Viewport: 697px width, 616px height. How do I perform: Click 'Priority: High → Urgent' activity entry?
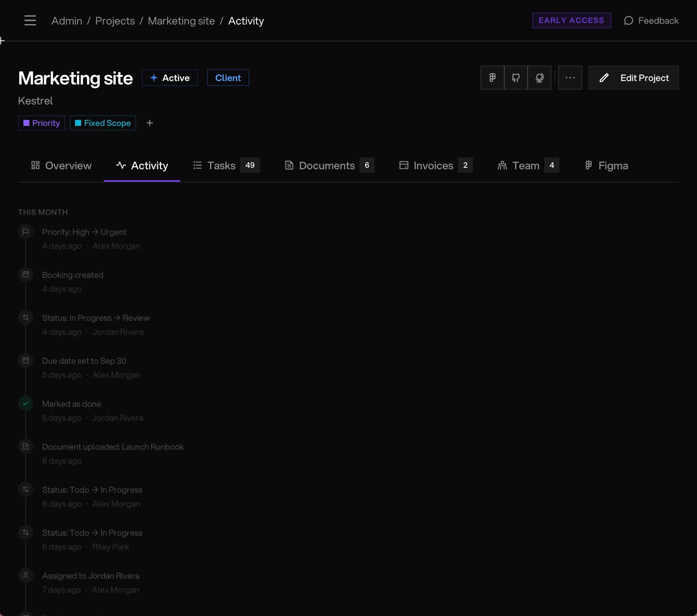pyautogui.click(x=84, y=232)
